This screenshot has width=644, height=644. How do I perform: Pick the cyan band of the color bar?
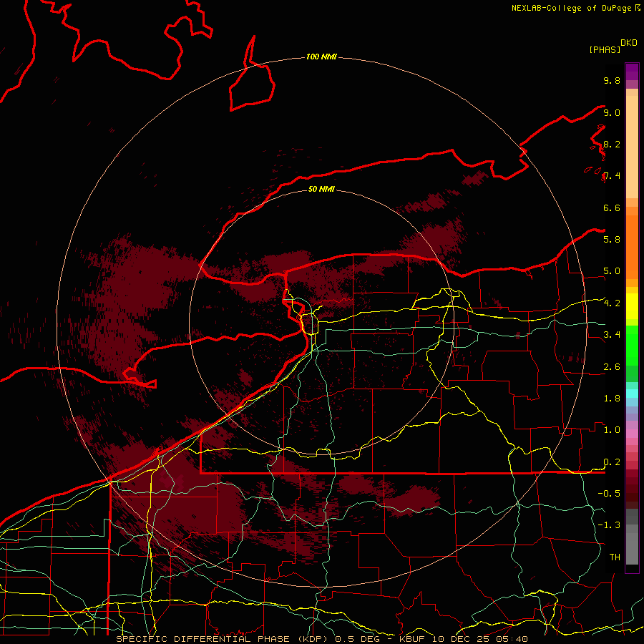pos(632,393)
